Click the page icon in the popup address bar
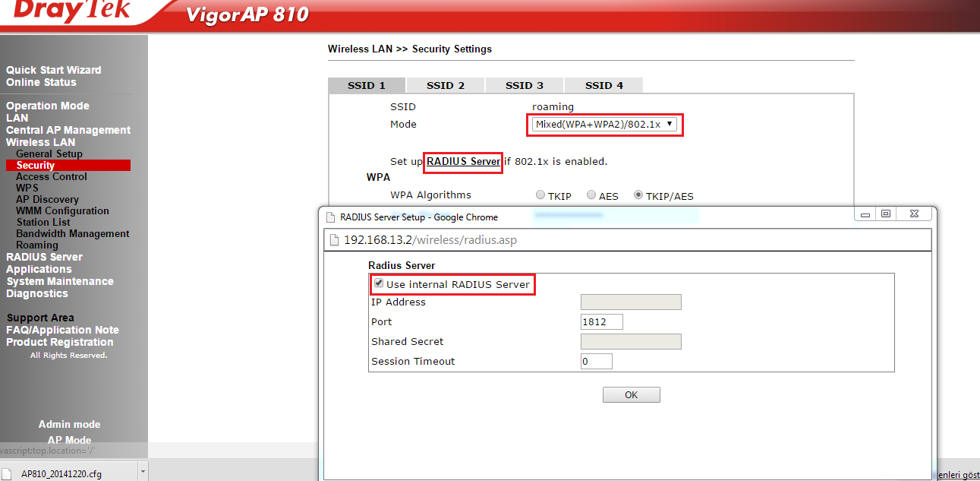 tap(335, 240)
